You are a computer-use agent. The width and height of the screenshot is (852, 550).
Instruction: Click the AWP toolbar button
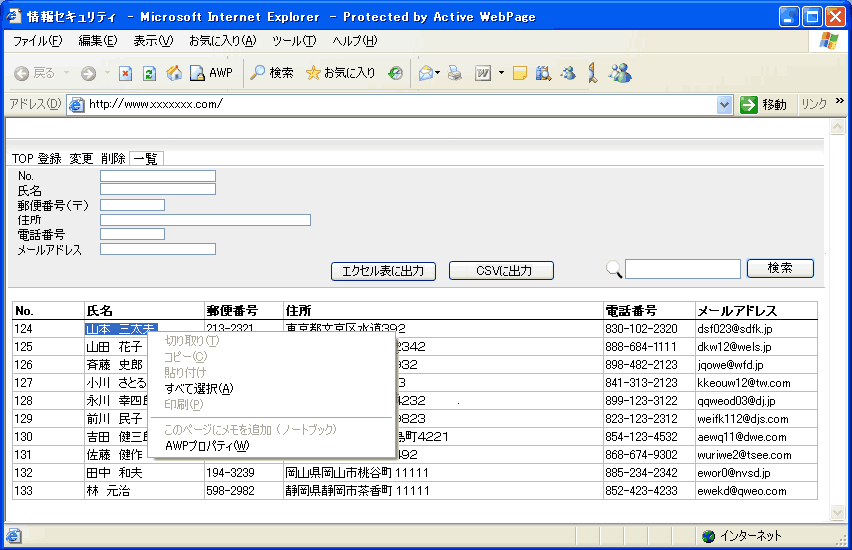click(211, 73)
